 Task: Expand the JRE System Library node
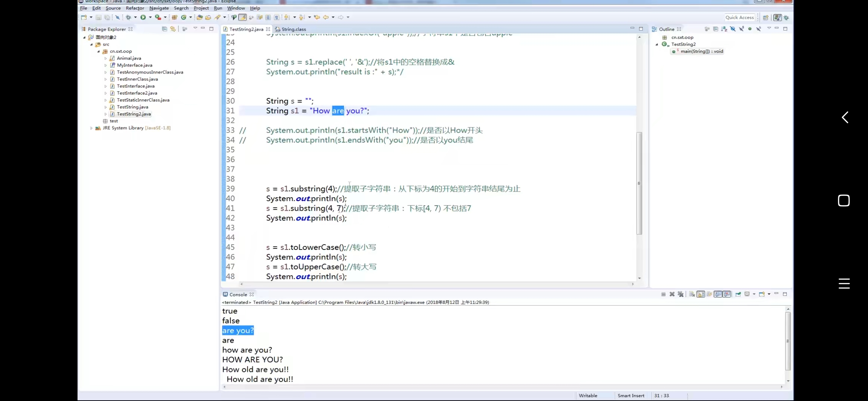pos(91,128)
